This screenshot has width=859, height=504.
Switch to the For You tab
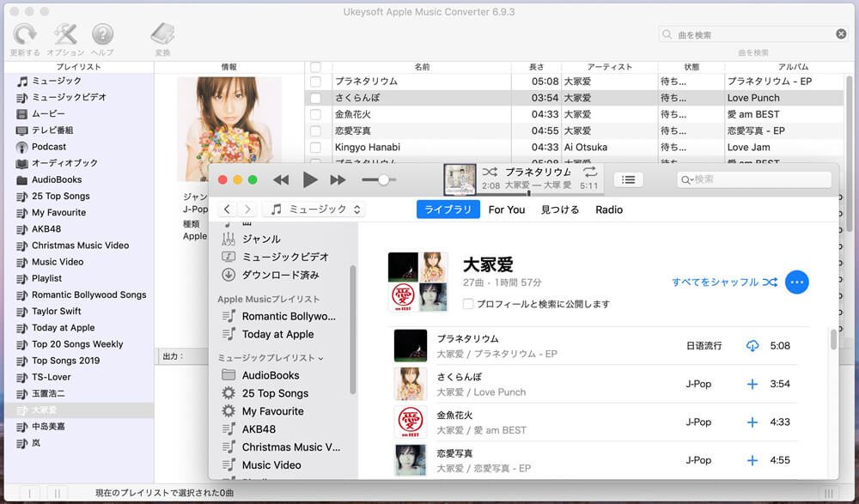[507, 209]
